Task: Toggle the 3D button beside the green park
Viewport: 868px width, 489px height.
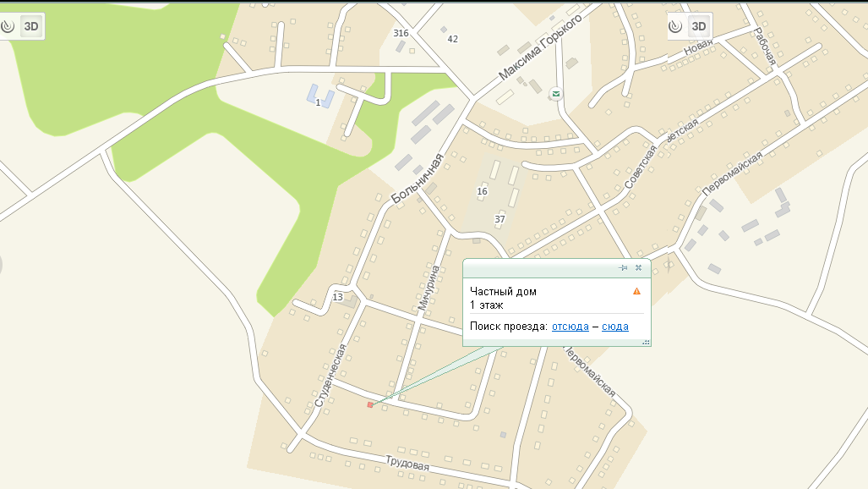Action: point(31,26)
